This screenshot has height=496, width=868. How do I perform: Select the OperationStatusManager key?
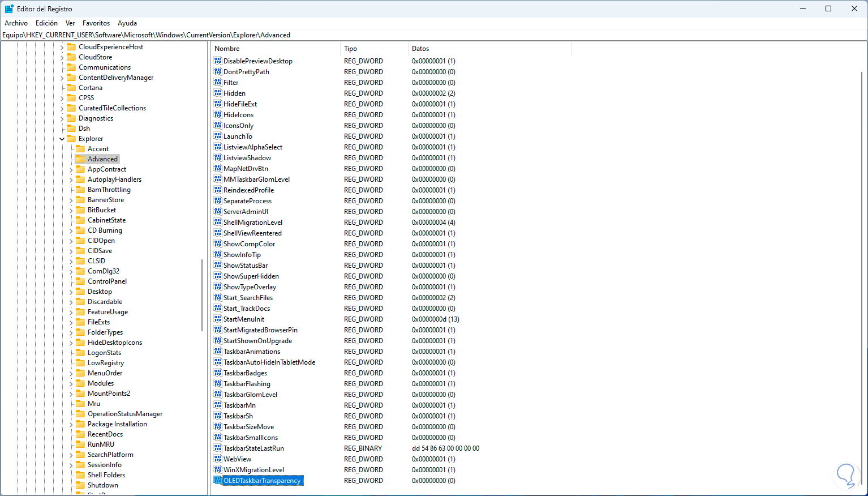coord(125,414)
